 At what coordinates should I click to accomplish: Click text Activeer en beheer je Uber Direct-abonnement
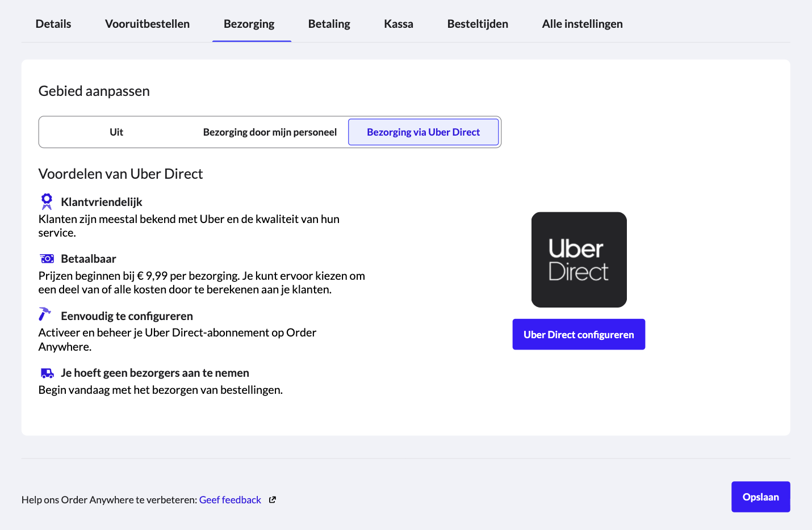pyautogui.click(x=177, y=339)
